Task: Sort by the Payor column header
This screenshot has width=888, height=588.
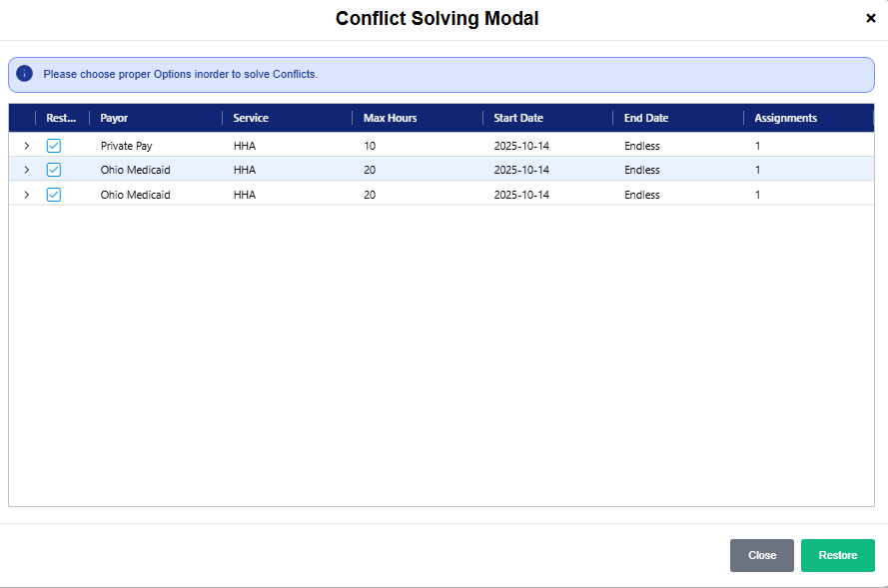Action: pos(115,118)
